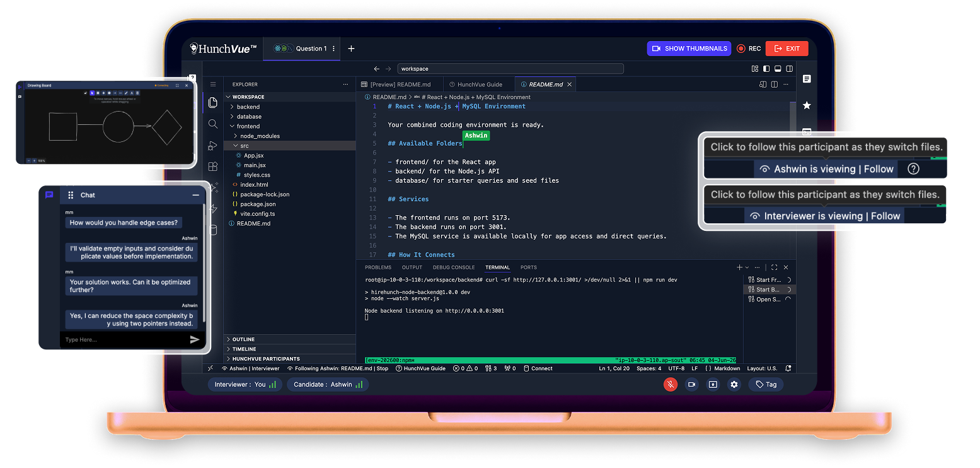Click the star icon in right sidebar

click(x=807, y=105)
